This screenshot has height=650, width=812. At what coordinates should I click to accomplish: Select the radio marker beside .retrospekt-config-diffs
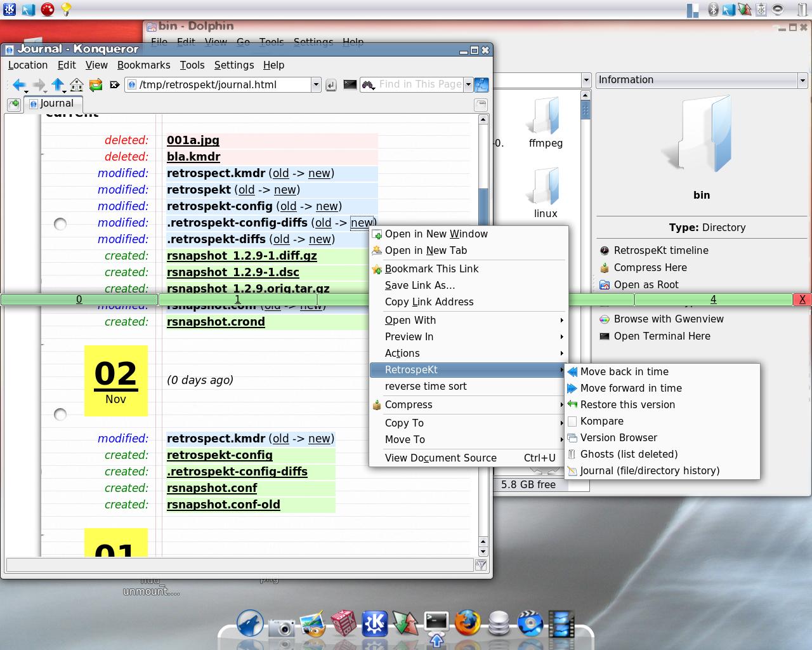click(60, 223)
